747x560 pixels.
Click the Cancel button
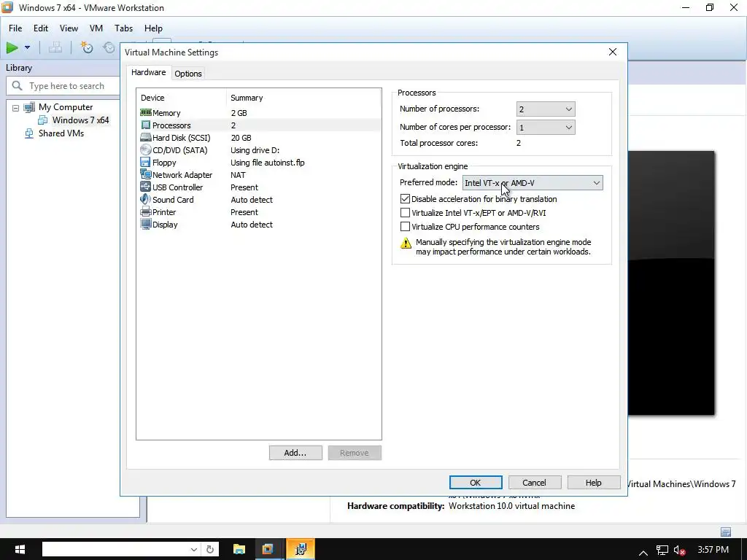click(535, 483)
